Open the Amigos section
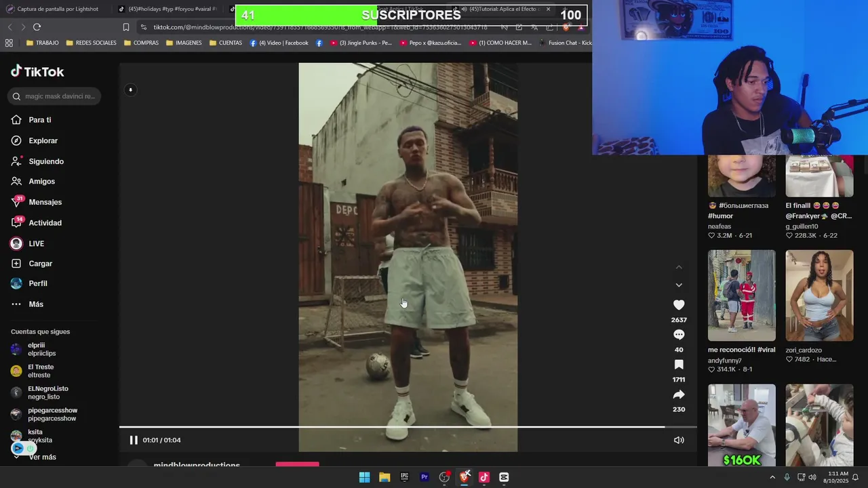This screenshot has height=488, width=868. (33, 182)
